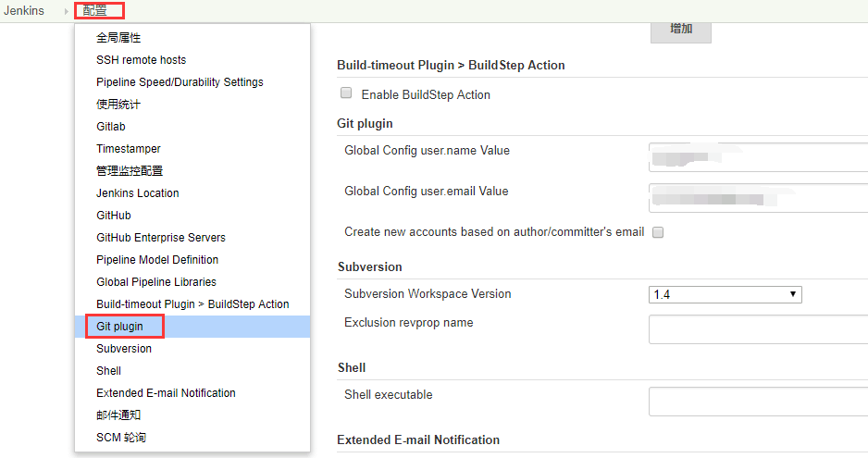The width and height of the screenshot is (868, 458).
Task: Click the Shell section heading in form
Action: pos(352,367)
